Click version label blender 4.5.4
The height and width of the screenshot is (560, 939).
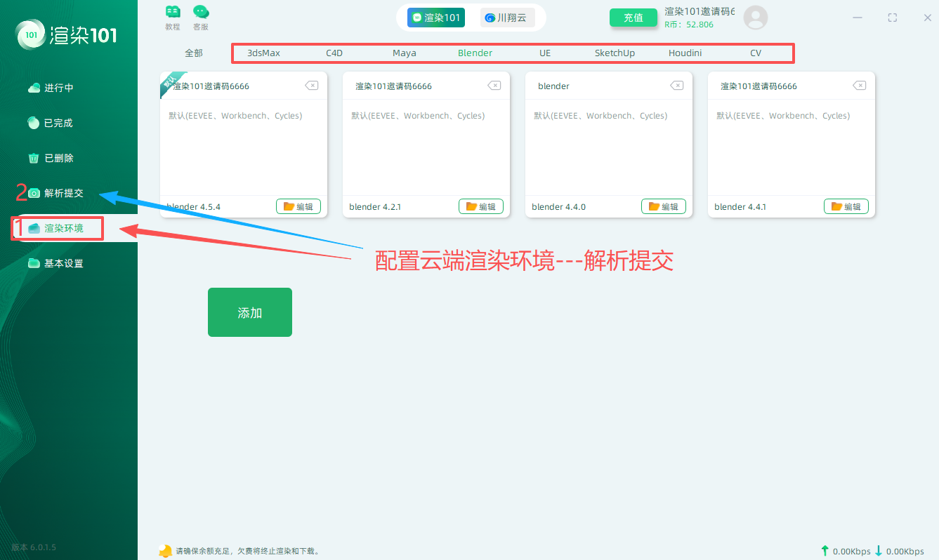coord(193,207)
